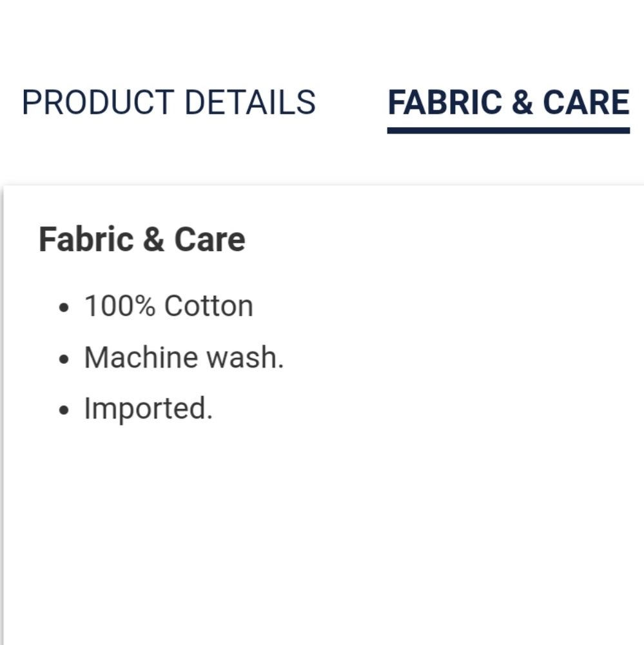Click the Machine wash care instruction

[184, 357]
